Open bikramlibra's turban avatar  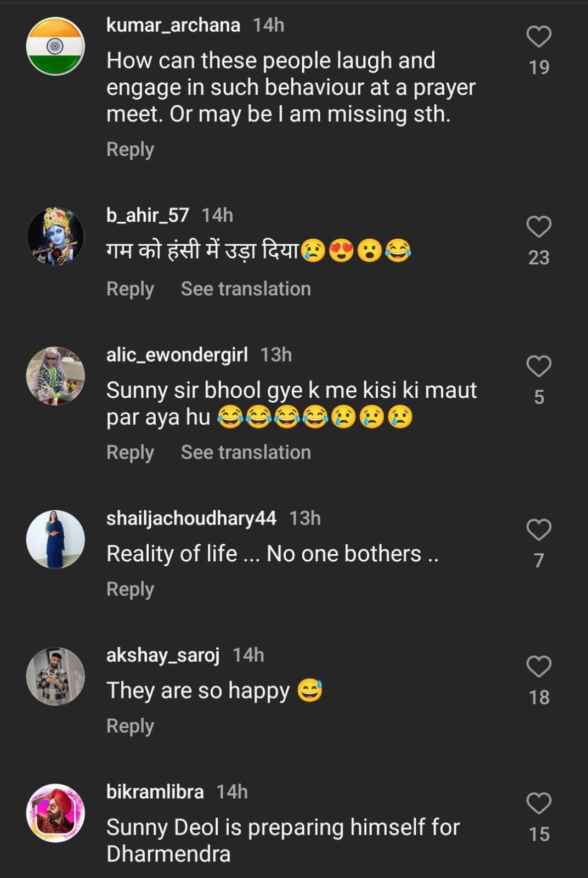pos(55,813)
